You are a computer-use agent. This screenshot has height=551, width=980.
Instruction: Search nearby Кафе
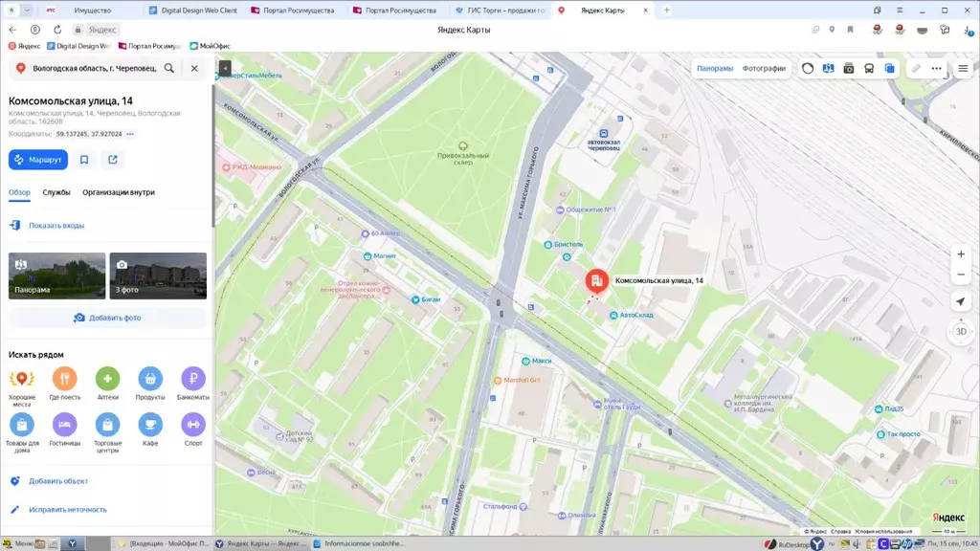point(150,430)
